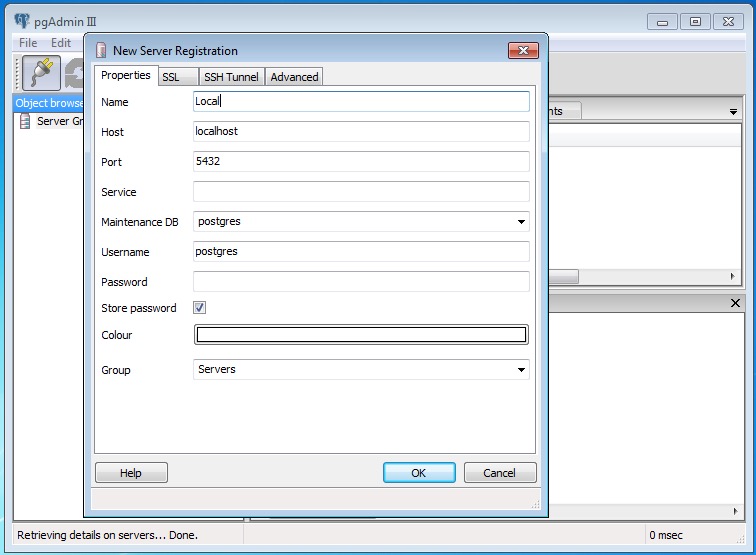Viewport: 756px width, 555px height.
Task: Click the partially hidden Refresh toolbar icon
Action: pyautogui.click(x=74, y=72)
